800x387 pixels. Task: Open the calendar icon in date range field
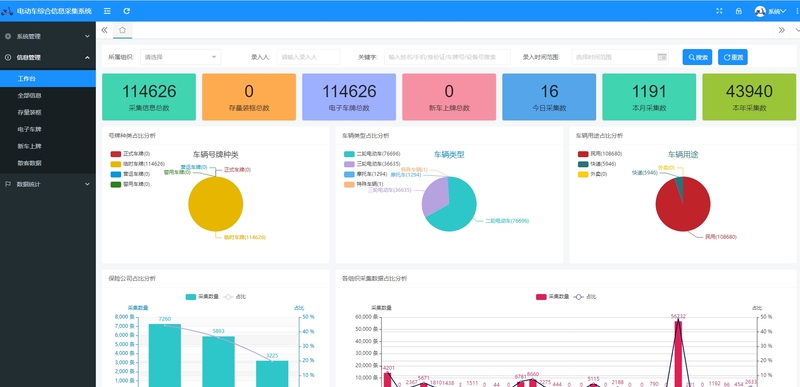point(662,57)
